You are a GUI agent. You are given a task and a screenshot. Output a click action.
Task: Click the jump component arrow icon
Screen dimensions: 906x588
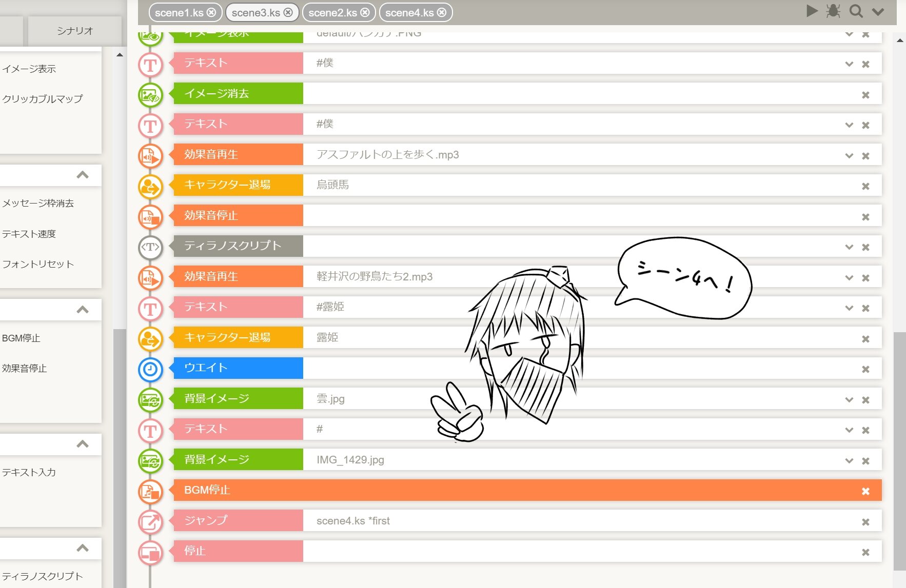[150, 522]
